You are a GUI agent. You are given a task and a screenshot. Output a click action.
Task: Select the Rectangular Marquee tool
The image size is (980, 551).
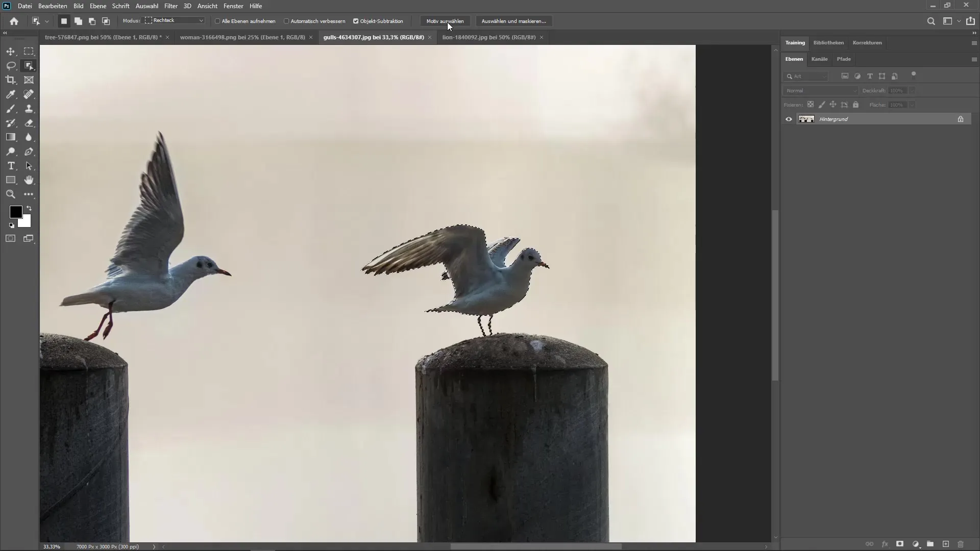(x=29, y=52)
